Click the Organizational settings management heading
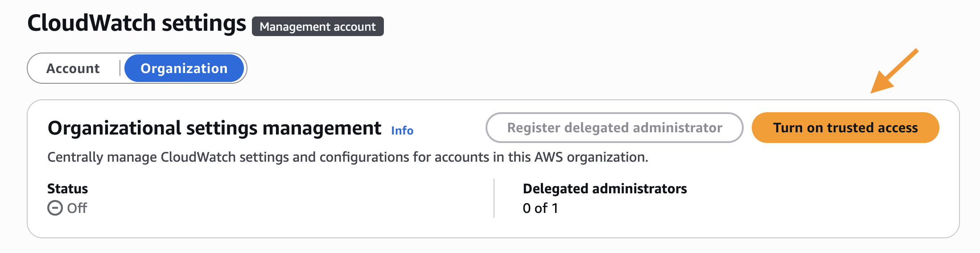Screen dimensions: 980x253 coord(214,128)
